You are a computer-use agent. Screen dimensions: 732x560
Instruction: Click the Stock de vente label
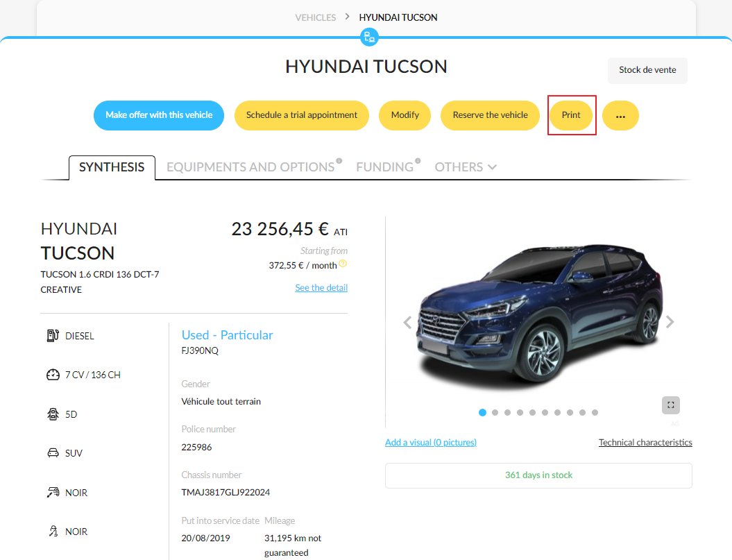[x=647, y=70]
